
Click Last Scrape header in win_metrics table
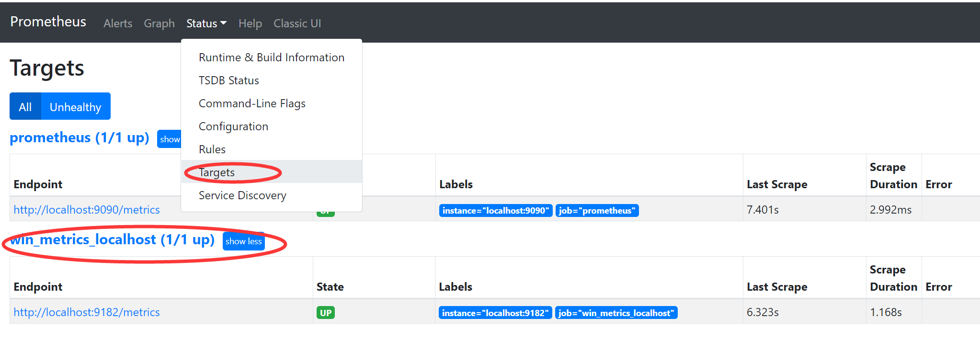coord(777,287)
